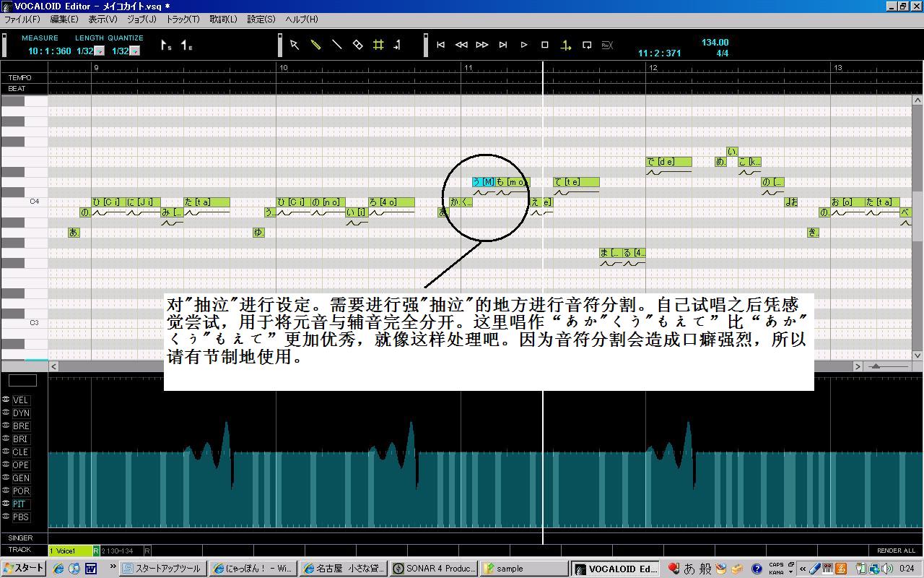
Task: Start playback with the play button
Action: [524, 45]
